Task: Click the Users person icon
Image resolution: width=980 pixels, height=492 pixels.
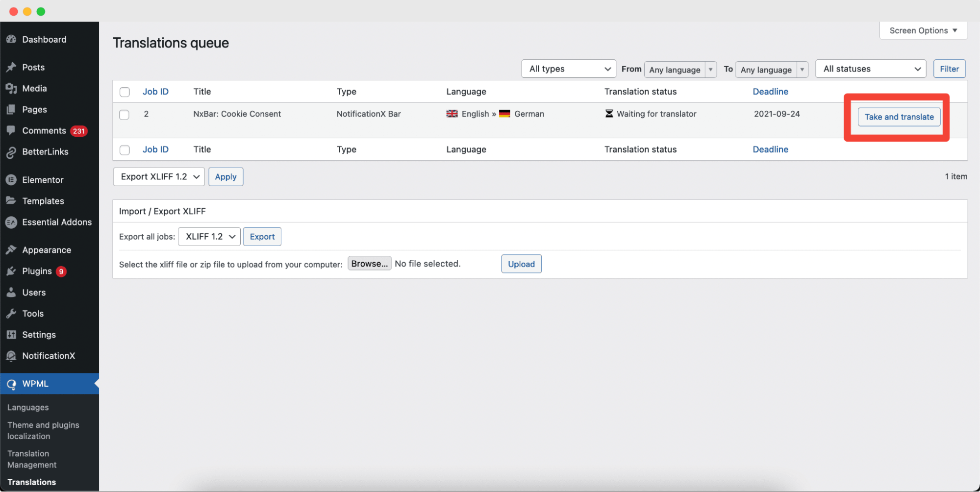Action: click(11, 292)
